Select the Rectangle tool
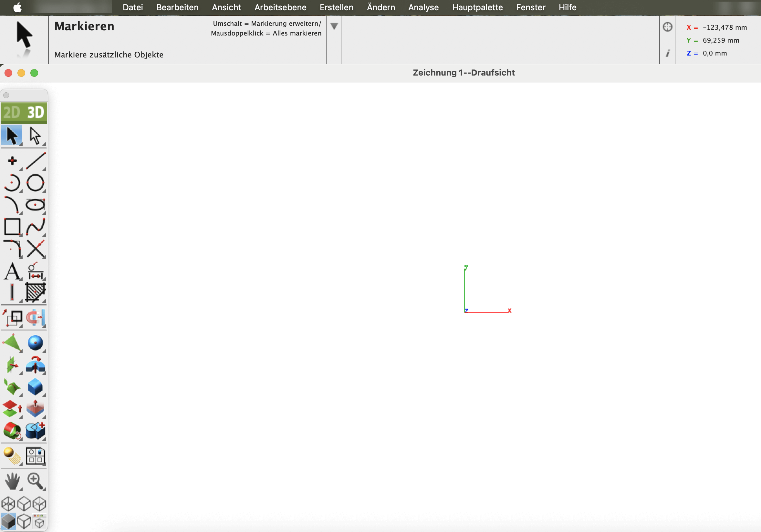The image size is (761, 532). tap(12, 227)
